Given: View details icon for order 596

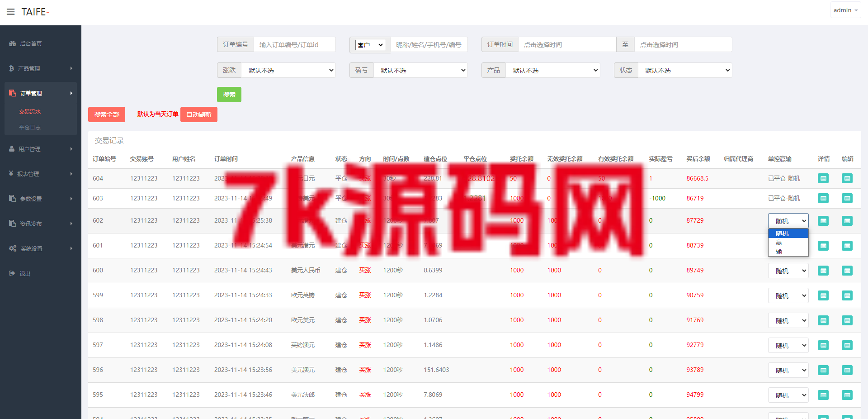Looking at the screenshot, I should (823, 370).
